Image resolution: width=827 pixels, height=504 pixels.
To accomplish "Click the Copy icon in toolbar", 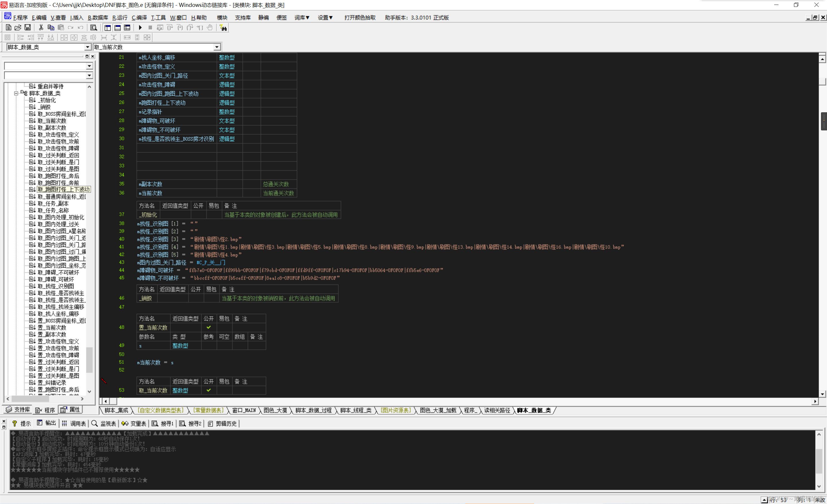I will click(51, 28).
